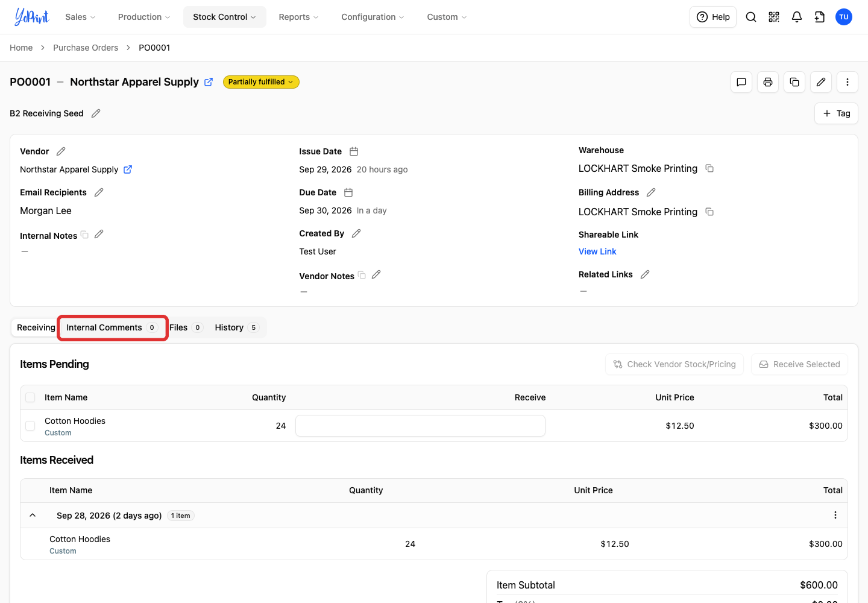Expand the Stock Control menu
868x603 pixels.
tap(224, 17)
